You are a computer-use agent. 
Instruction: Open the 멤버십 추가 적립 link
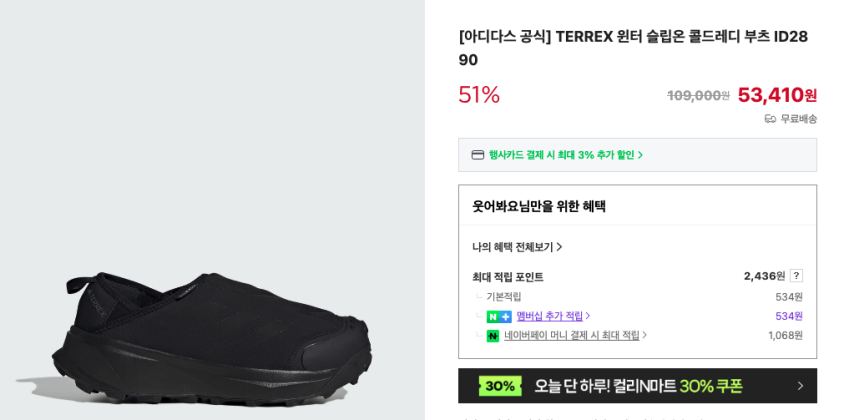point(552,316)
